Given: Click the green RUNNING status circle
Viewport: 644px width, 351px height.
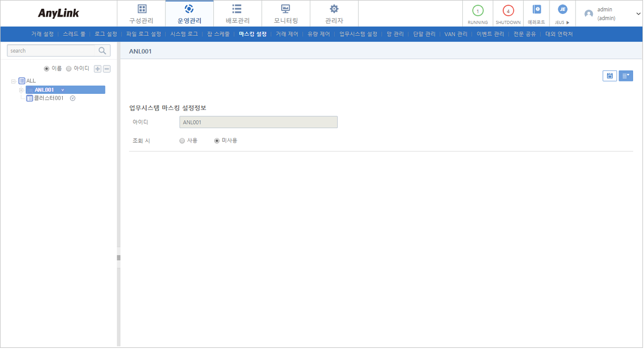Looking at the screenshot, I should 477,11.
